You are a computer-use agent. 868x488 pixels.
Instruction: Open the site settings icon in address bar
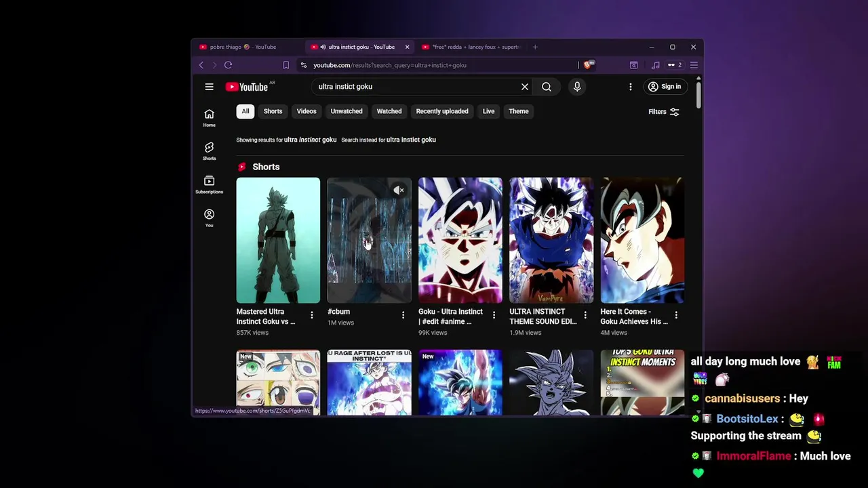click(x=304, y=65)
